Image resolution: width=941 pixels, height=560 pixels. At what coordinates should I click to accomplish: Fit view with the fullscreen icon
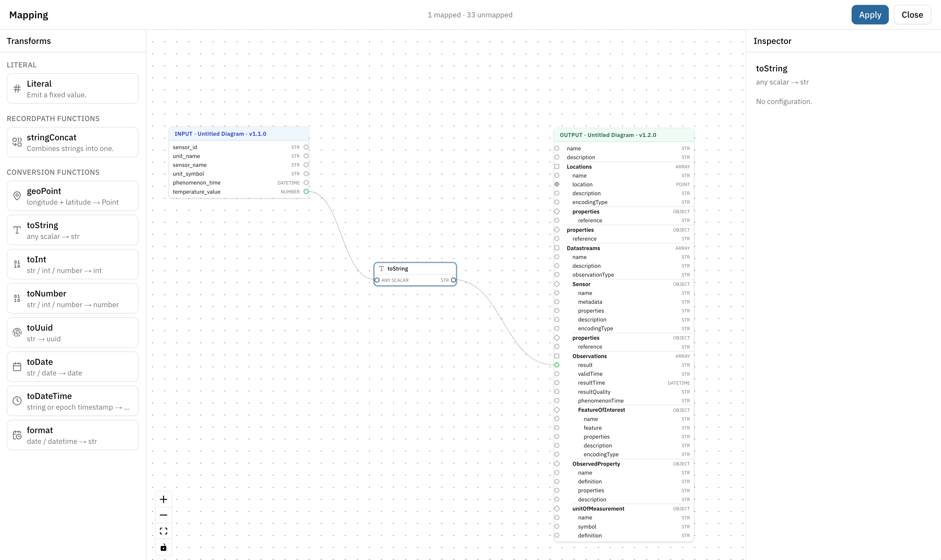[164, 531]
